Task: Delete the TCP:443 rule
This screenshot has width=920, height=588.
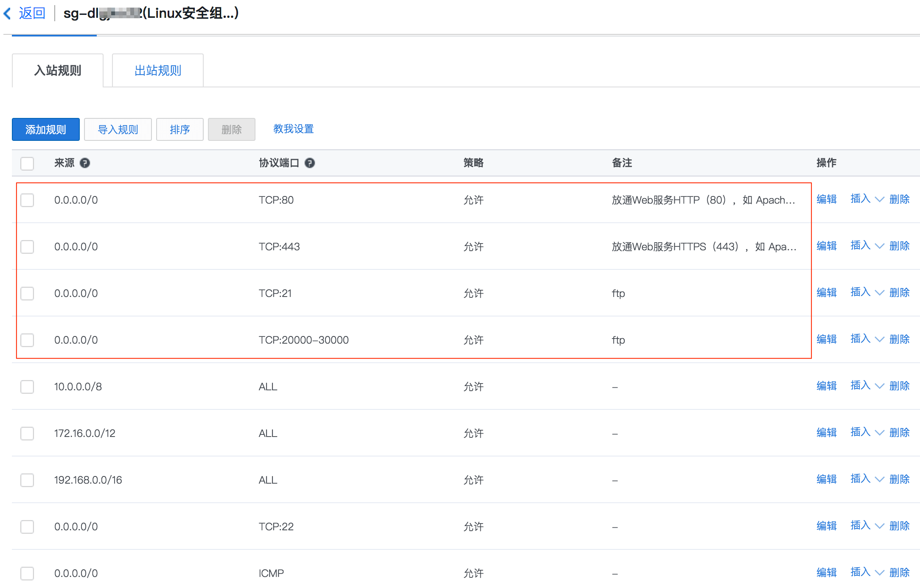Action: click(900, 246)
